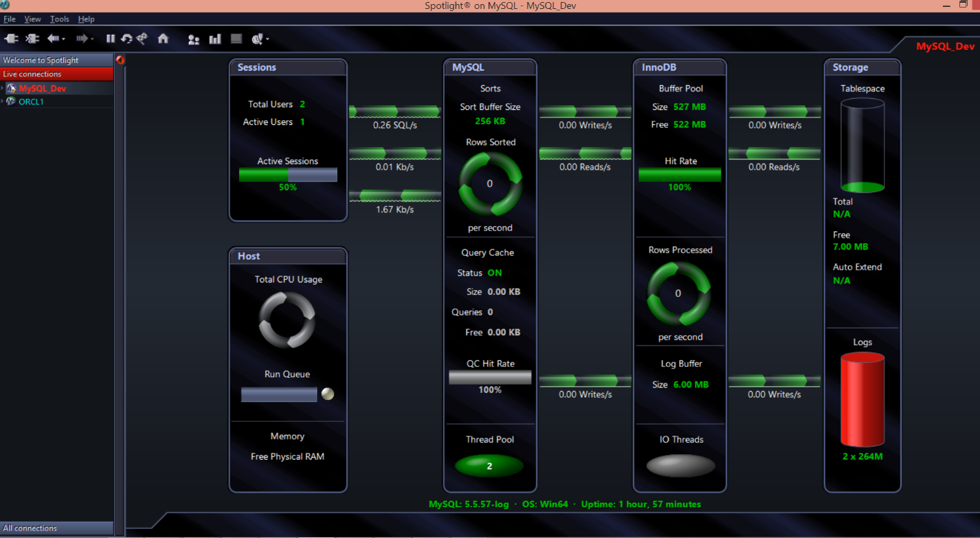
Task: Click the red Logs cylinder graphic
Action: click(862, 399)
